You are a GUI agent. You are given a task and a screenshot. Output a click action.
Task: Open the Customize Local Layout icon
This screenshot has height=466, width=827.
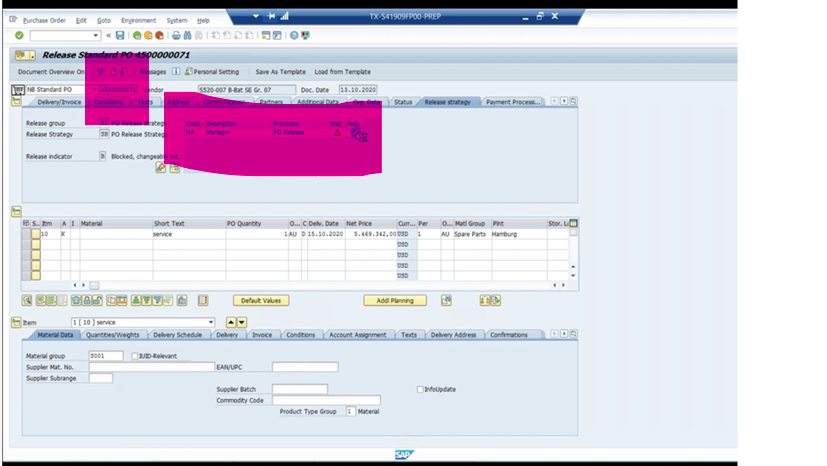305,35
